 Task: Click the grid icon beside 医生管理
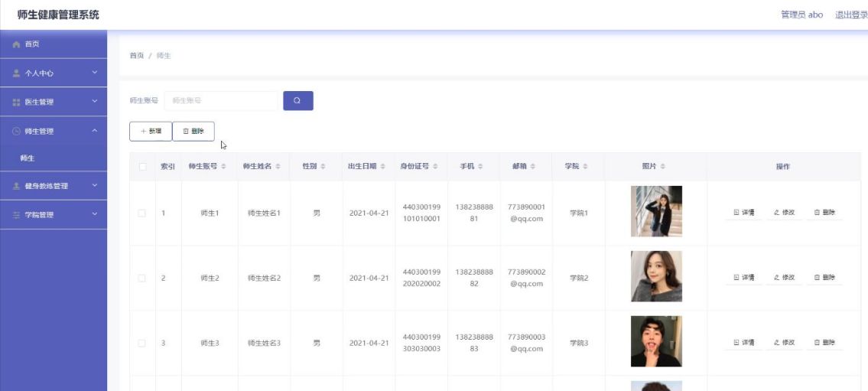16,103
